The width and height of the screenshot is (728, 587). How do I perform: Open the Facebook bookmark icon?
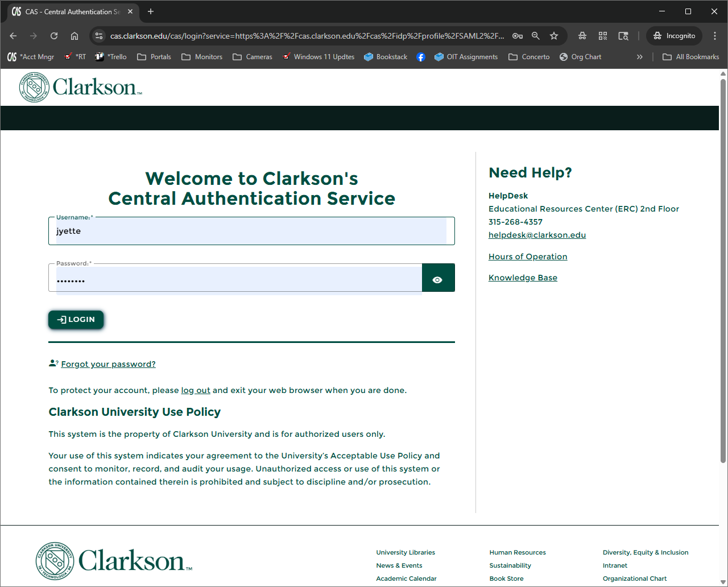pos(421,57)
